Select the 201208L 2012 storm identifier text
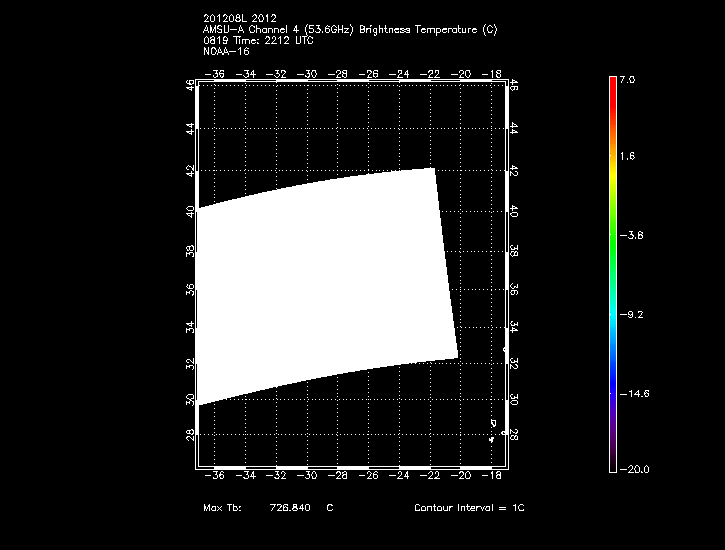725x550 pixels. click(239, 19)
